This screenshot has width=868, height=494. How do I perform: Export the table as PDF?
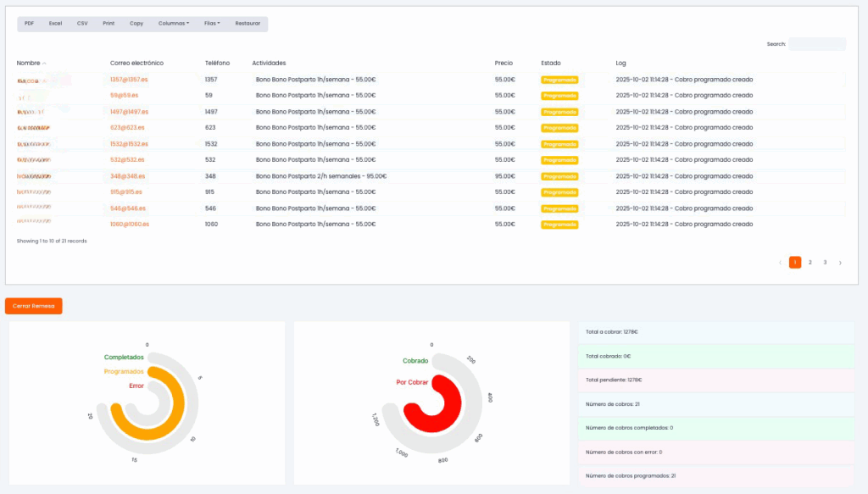29,24
